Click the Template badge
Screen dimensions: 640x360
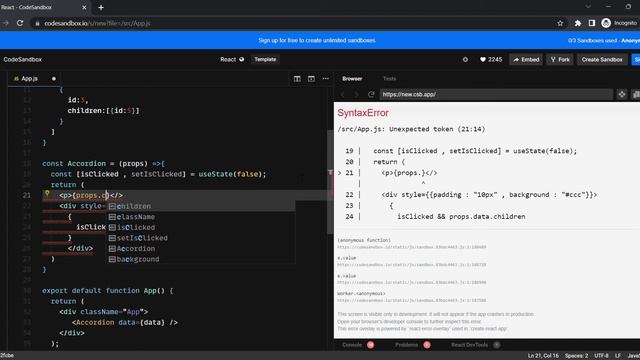[265, 60]
